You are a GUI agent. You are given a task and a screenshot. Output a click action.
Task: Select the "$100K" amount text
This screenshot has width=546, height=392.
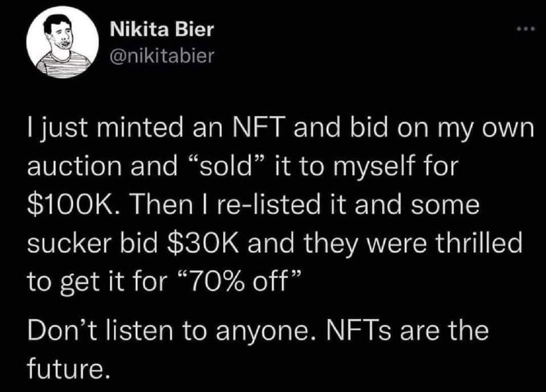(x=70, y=205)
